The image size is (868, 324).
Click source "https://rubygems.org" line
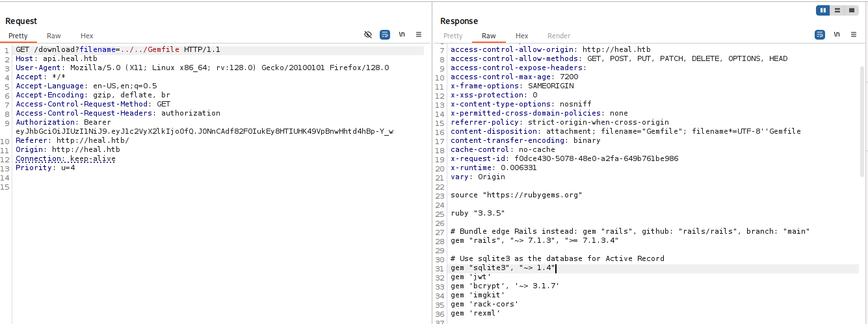[x=516, y=195]
